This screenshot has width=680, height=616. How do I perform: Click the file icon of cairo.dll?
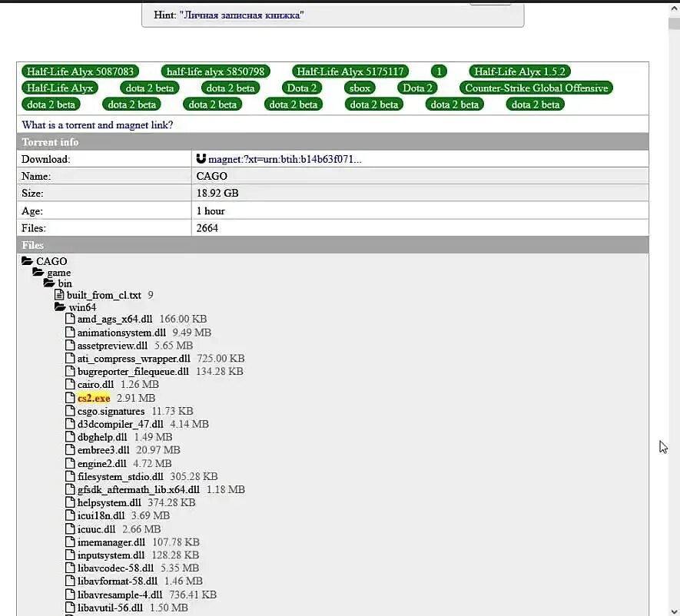click(70, 384)
